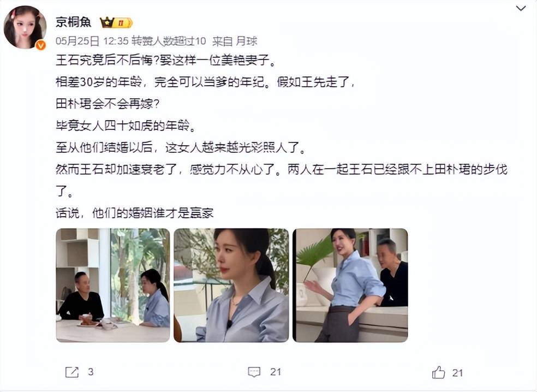Click the comment count 21
Screen dimensions: 537x392
tap(276, 372)
